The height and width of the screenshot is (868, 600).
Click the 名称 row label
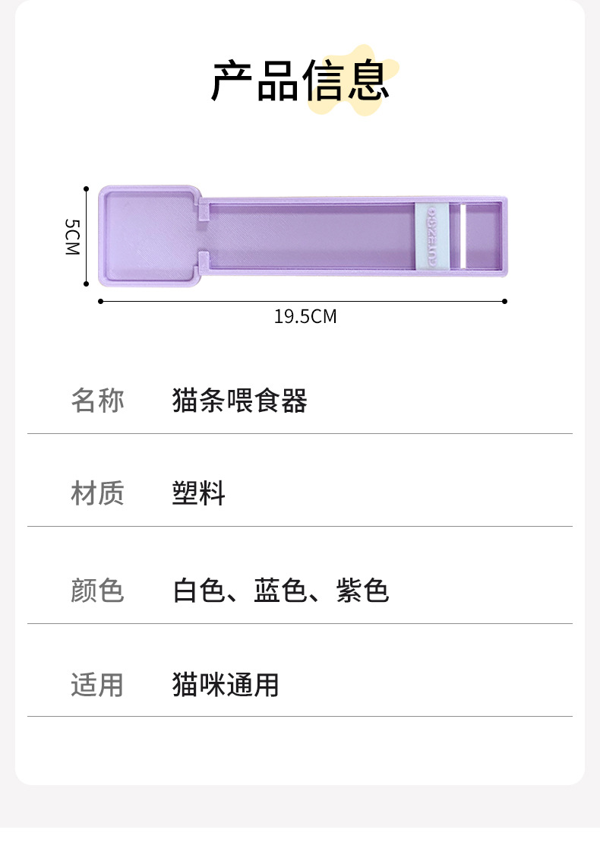[x=97, y=401]
